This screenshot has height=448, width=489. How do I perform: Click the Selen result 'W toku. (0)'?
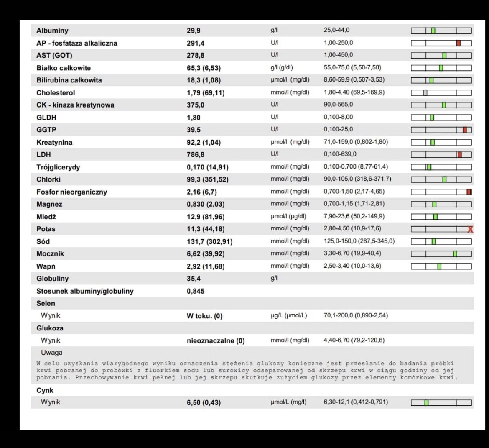[x=204, y=316]
